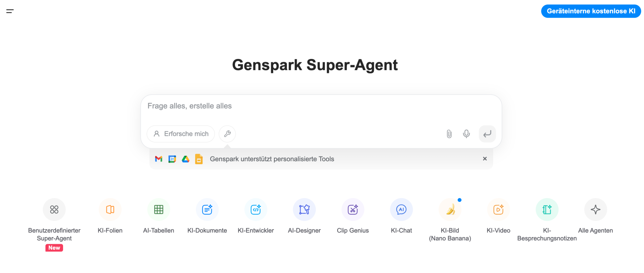Launch the KI-Folien agent
This screenshot has width=644, height=273.
pos(110,210)
